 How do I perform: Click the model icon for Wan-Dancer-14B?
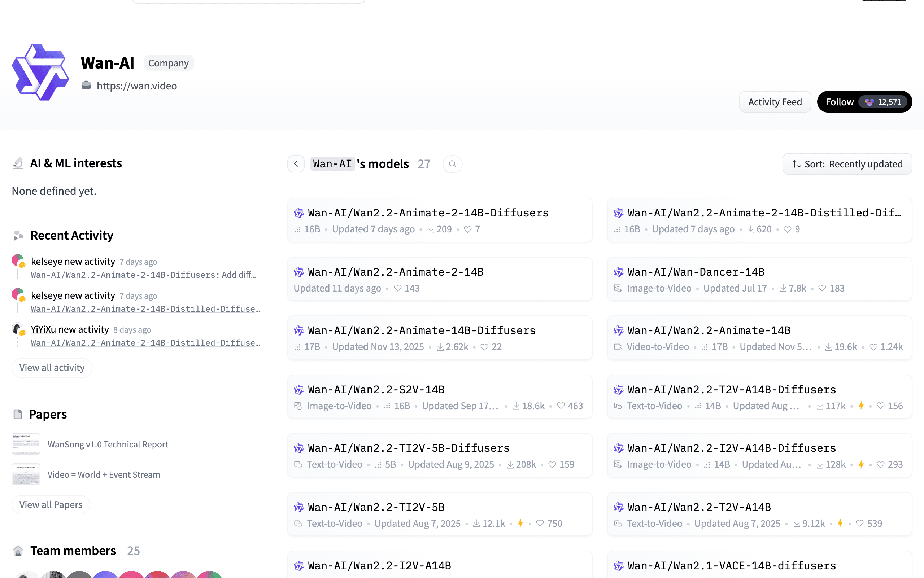(618, 272)
